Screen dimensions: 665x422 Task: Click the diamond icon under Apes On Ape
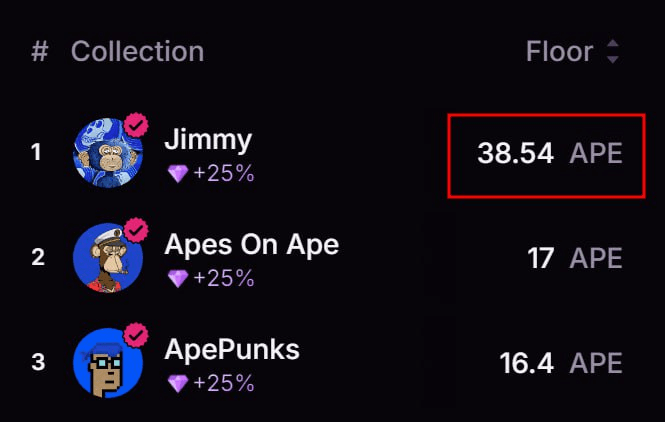[x=177, y=279]
